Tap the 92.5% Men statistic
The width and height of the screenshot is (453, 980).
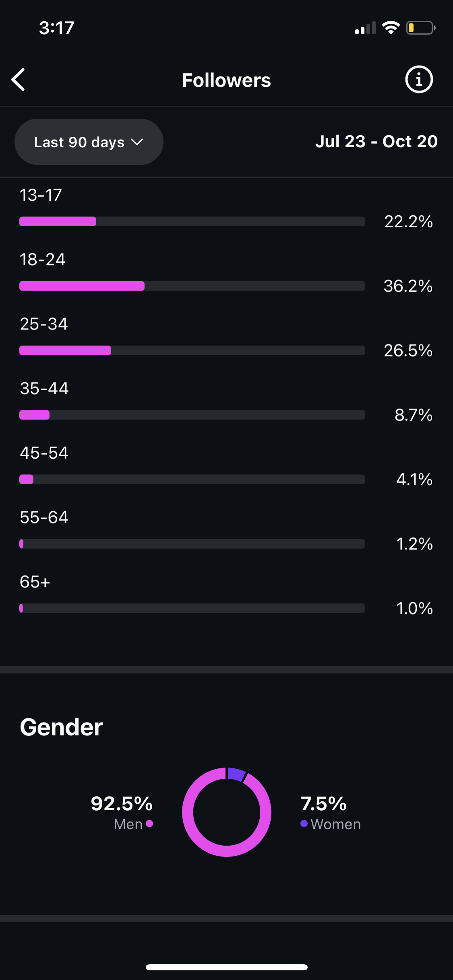(122, 804)
